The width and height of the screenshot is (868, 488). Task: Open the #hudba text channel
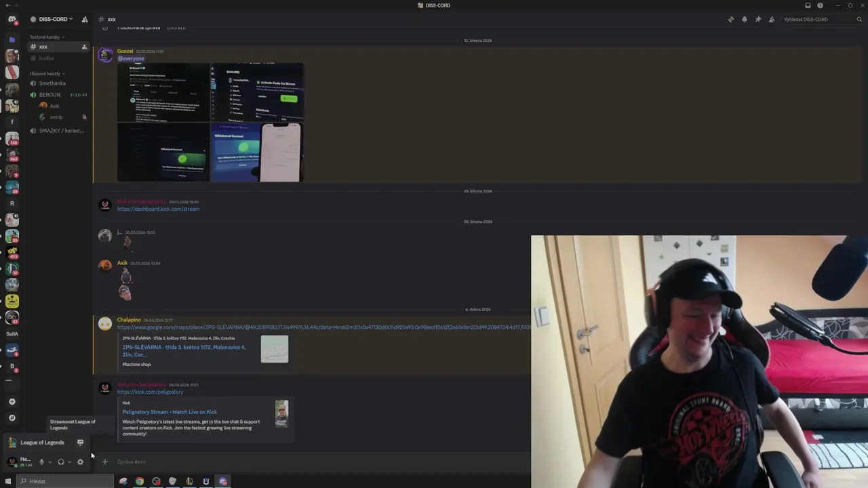[58, 58]
